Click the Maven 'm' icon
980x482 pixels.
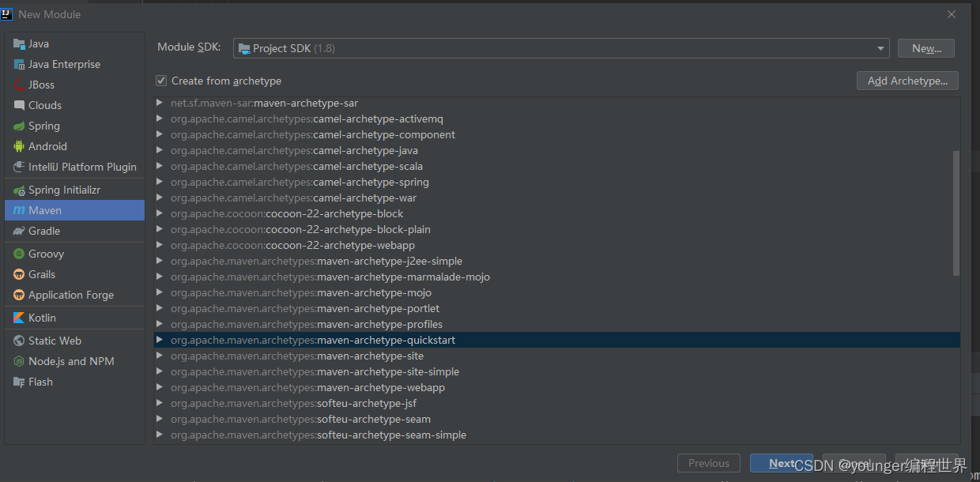click(x=20, y=210)
